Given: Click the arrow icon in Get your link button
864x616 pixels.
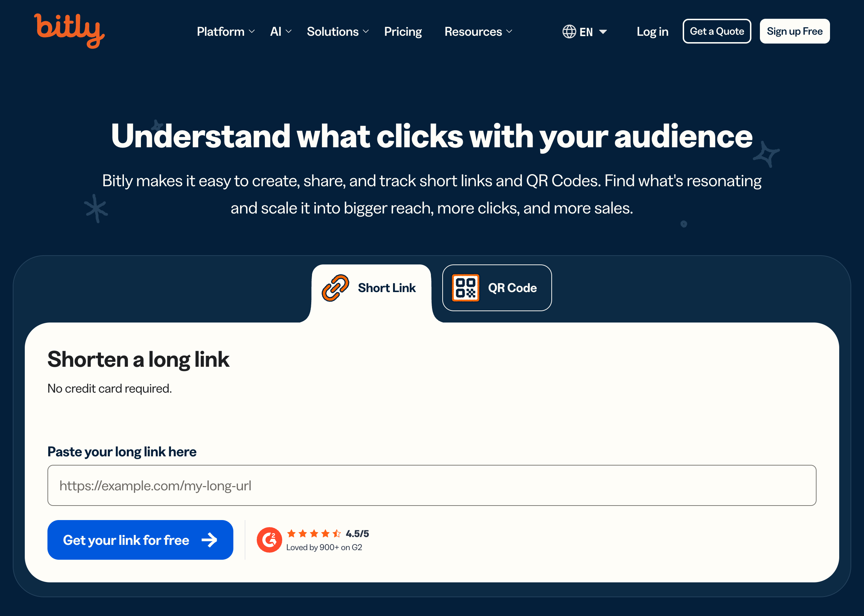Looking at the screenshot, I should coord(209,540).
